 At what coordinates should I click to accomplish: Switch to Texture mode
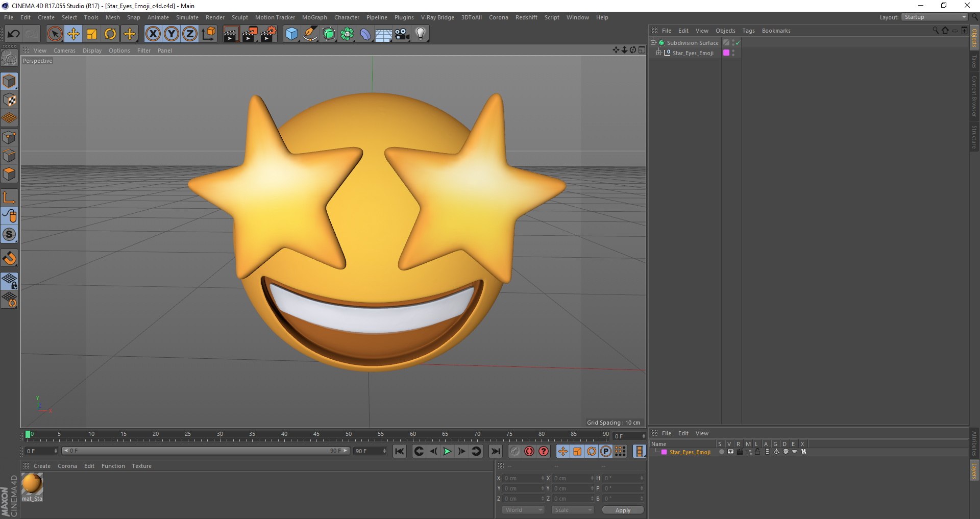click(x=9, y=100)
